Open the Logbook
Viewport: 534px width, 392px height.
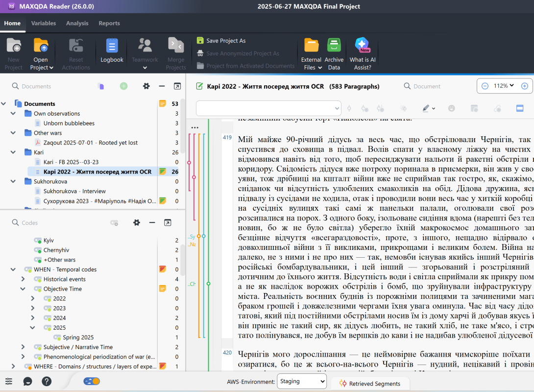coord(112,51)
